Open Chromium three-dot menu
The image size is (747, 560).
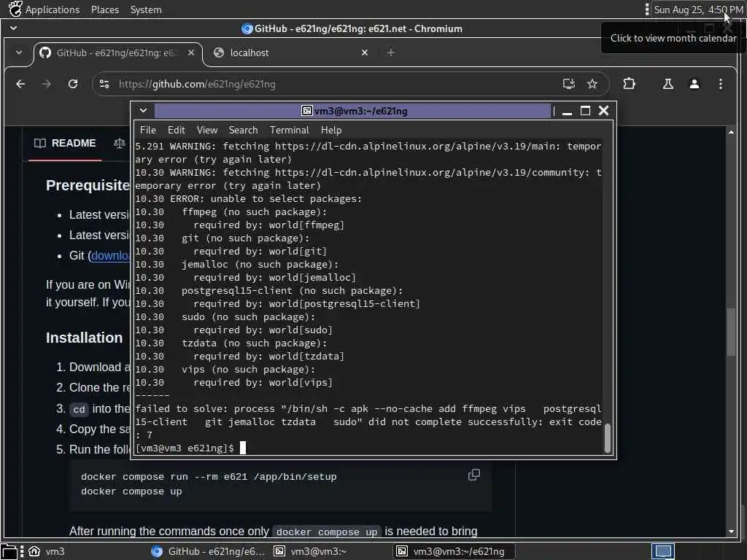tap(720, 85)
